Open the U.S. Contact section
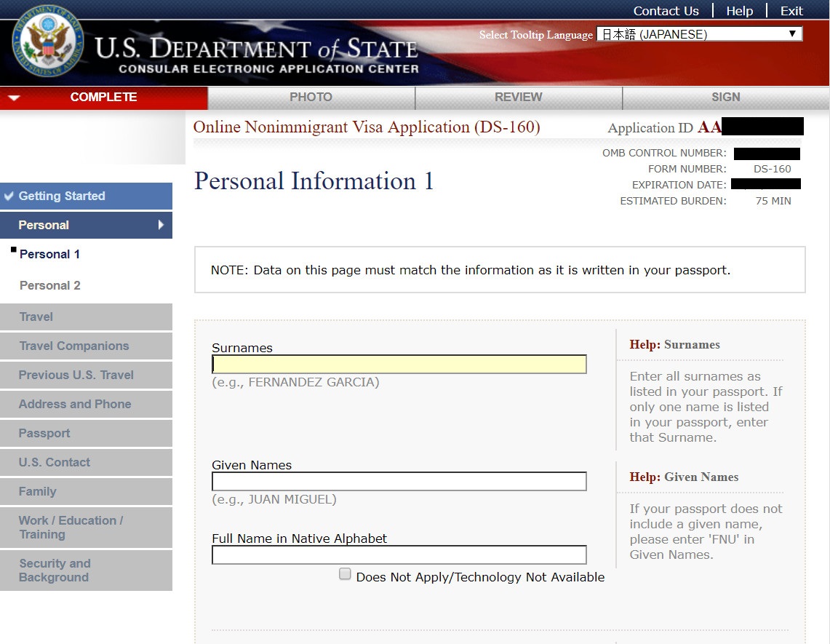 (x=87, y=462)
